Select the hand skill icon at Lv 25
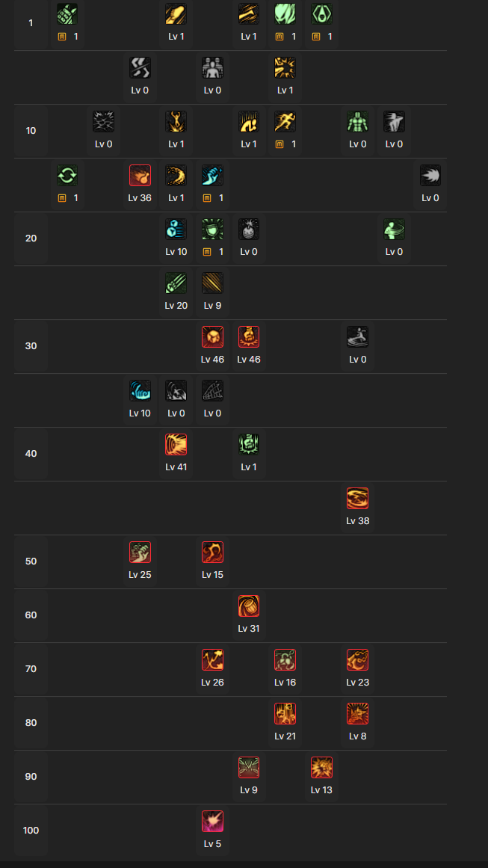Image resolution: width=488 pixels, height=868 pixels. (140, 552)
